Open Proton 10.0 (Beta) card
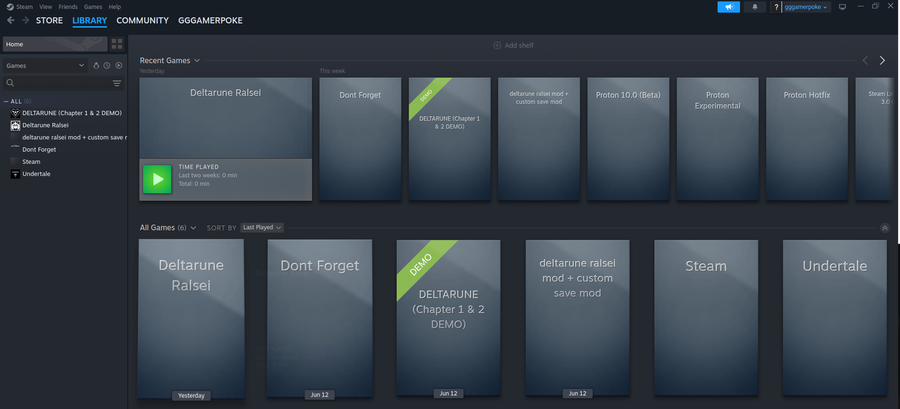900x409 pixels. (x=628, y=139)
